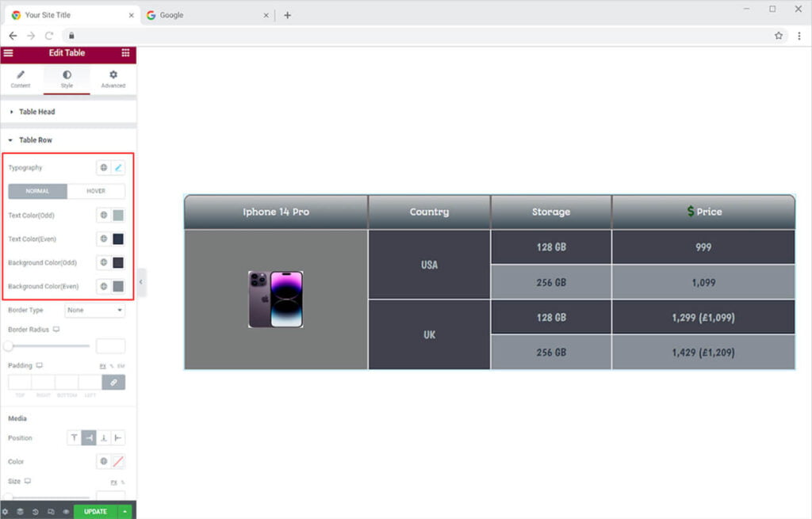The width and height of the screenshot is (812, 519).
Task: Click the green Update button
Action: tap(95, 512)
